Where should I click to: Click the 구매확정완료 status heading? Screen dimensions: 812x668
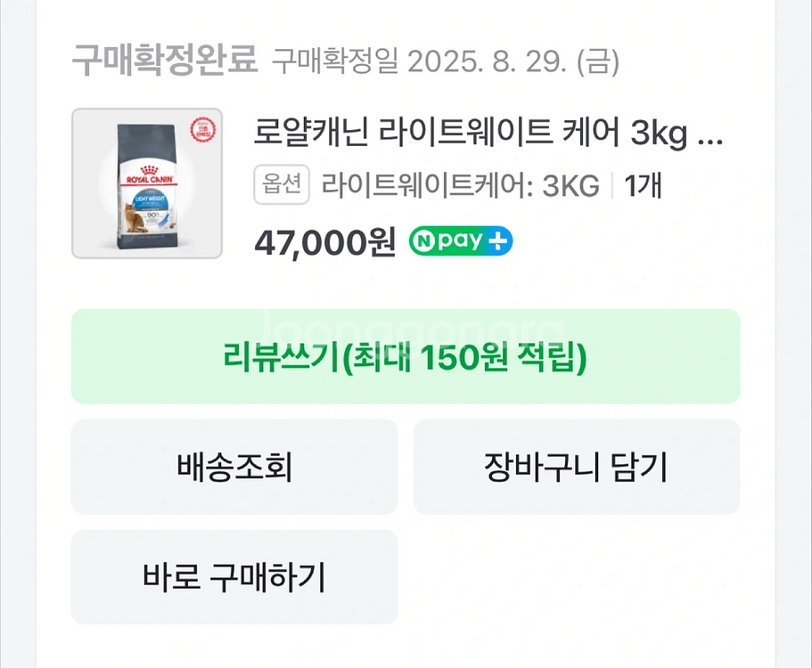point(164,61)
